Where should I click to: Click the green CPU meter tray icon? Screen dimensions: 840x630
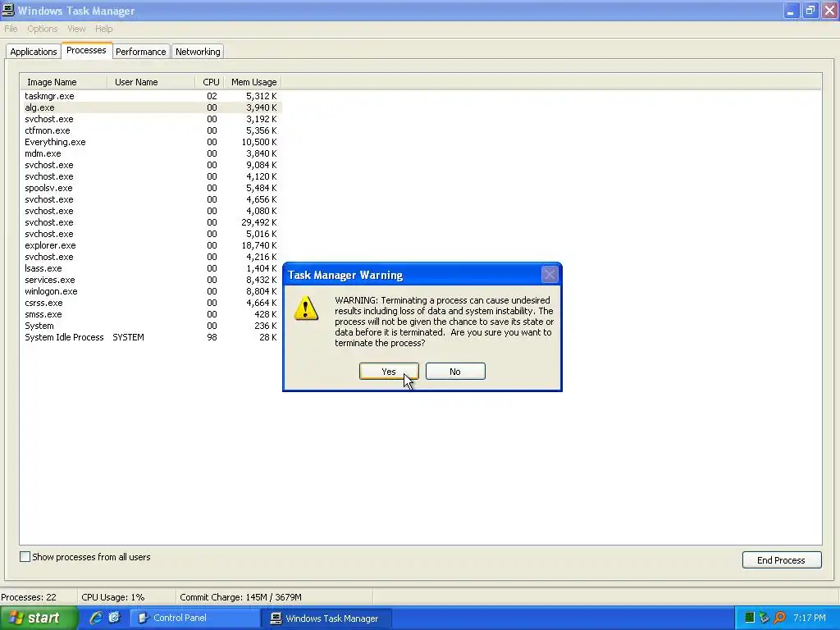[750, 618]
